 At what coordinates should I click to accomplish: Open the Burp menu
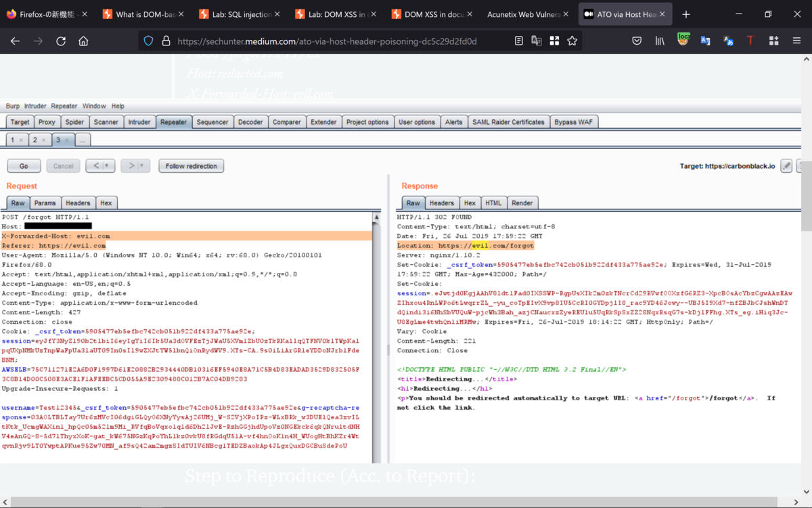[x=12, y=106]
